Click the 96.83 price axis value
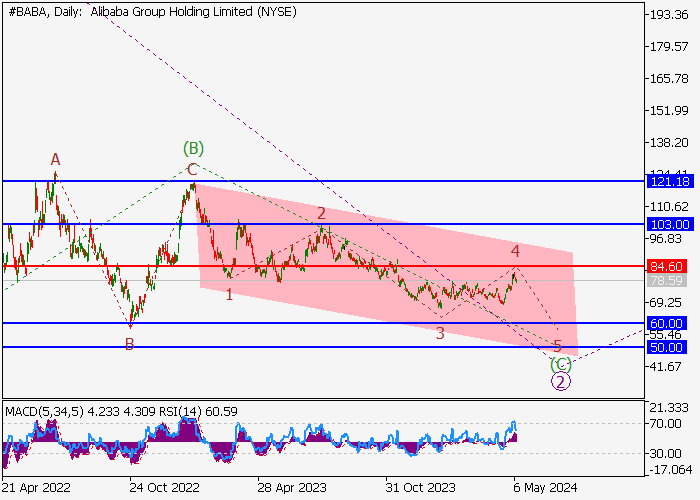Image resolution: width=700 pixels, height=500 pixels. (x=665, y=239)
